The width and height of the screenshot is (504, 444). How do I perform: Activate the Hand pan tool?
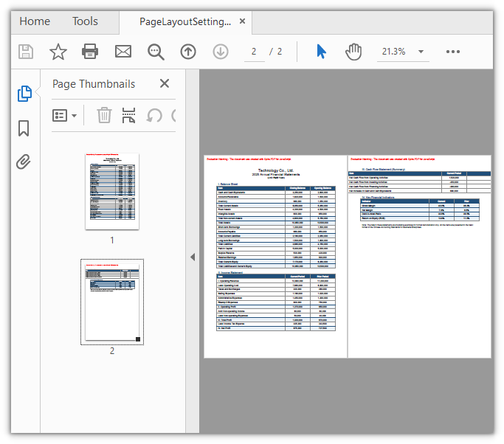pyautogui.click(x=353, y=52)
